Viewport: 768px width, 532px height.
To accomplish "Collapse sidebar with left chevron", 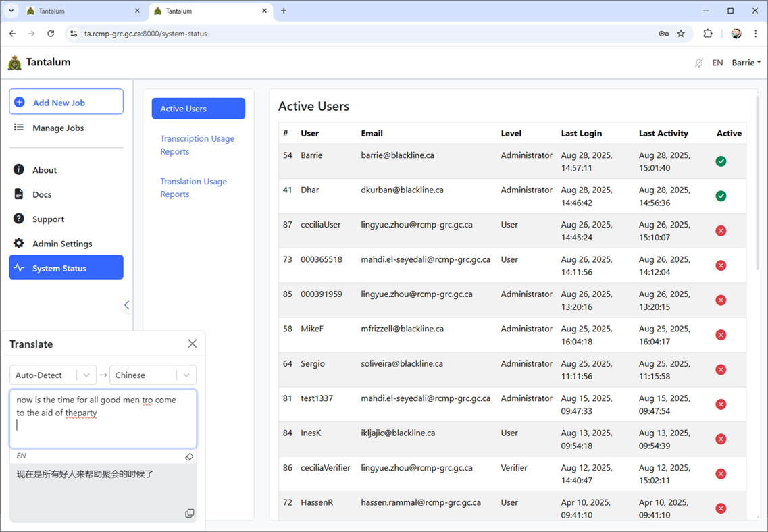I will pyautogui.click(x=127, y=305).
